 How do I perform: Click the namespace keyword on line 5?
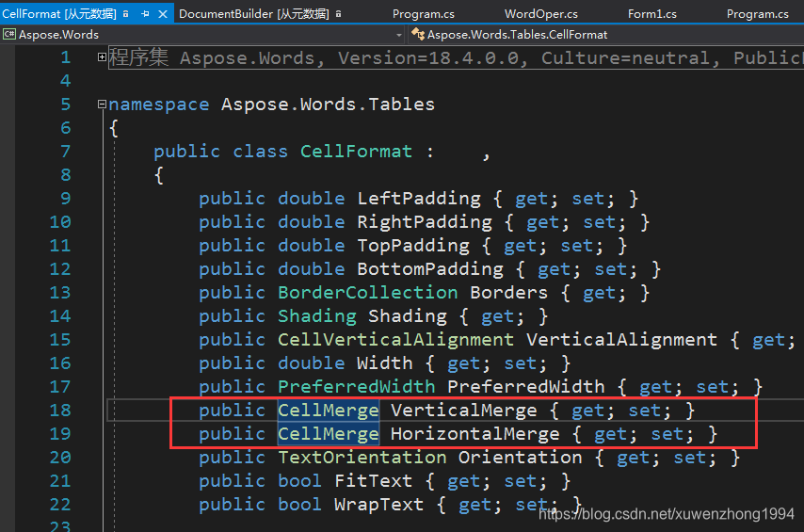coord(159,105)
